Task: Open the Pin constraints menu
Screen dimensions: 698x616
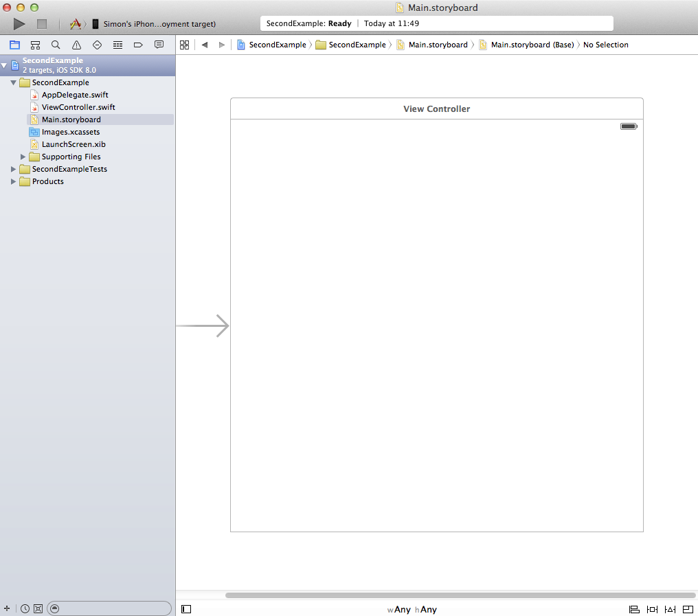Action: (x=652, y=609)
